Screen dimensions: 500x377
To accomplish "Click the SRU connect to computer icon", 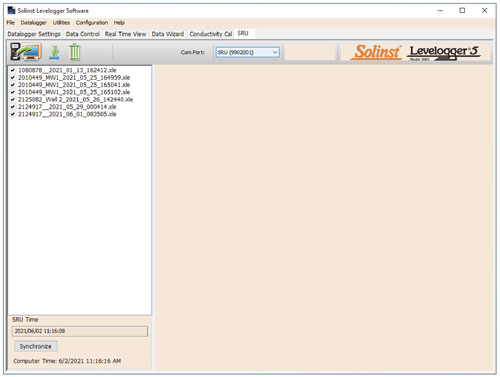I will (x=26, y=52).
